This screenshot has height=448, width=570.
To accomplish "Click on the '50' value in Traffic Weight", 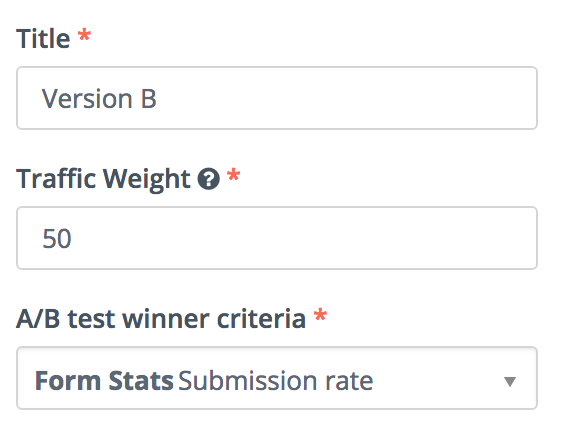I will (x=57, y=239).
